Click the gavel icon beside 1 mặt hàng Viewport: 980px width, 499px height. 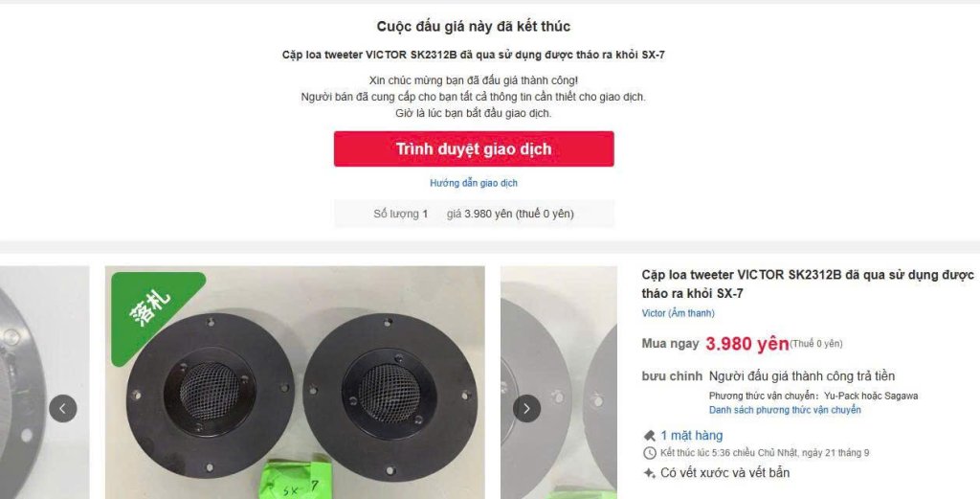pyautogui.click(x=650, y=436)
